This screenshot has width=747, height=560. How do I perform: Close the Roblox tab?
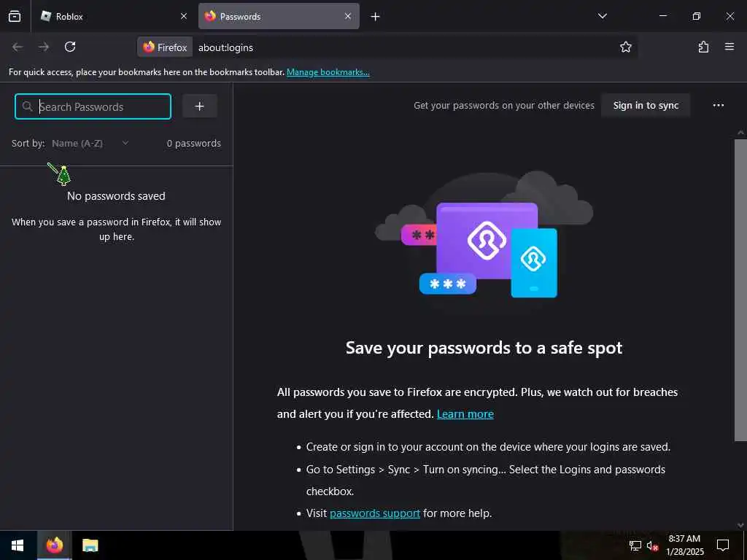183,16
